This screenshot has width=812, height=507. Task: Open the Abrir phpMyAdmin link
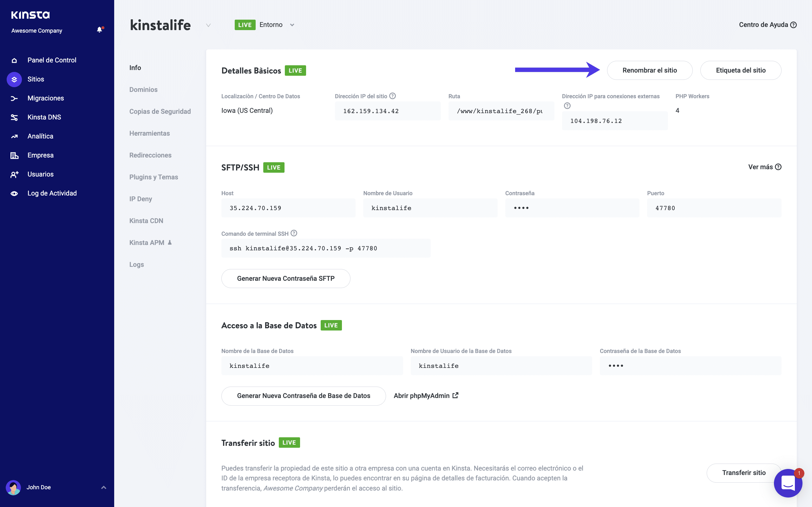[x=425, y=396]
